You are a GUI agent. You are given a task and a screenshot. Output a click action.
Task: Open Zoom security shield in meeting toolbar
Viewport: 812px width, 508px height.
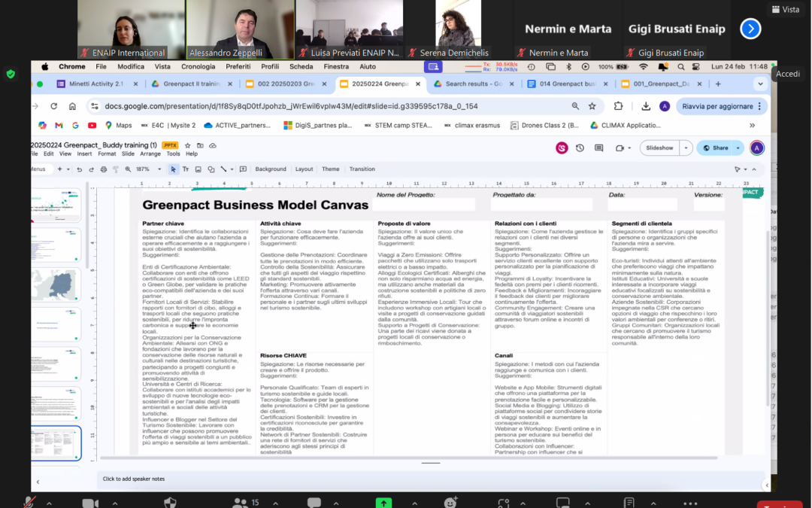pyautogui.click(x=170, y=502)
